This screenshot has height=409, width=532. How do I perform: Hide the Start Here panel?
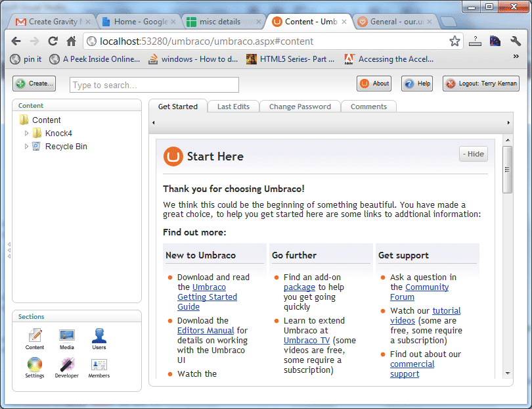click(474, 154)
